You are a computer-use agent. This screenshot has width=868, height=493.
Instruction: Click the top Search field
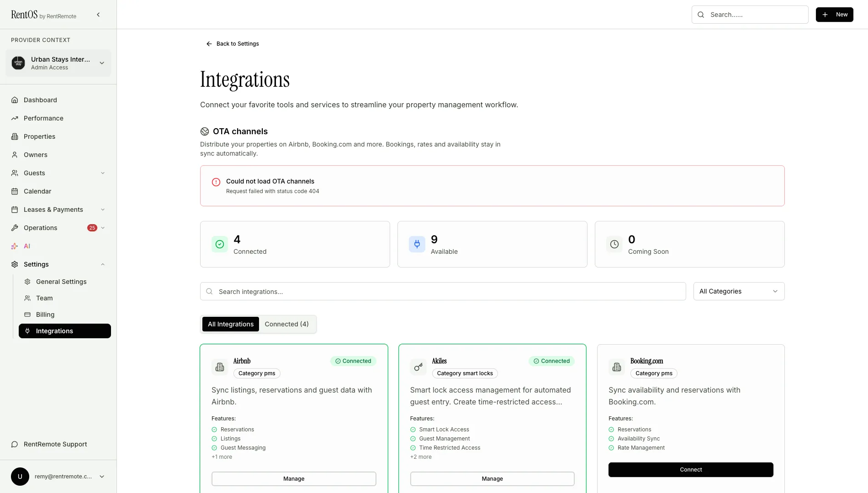click(x=750, y=15)
